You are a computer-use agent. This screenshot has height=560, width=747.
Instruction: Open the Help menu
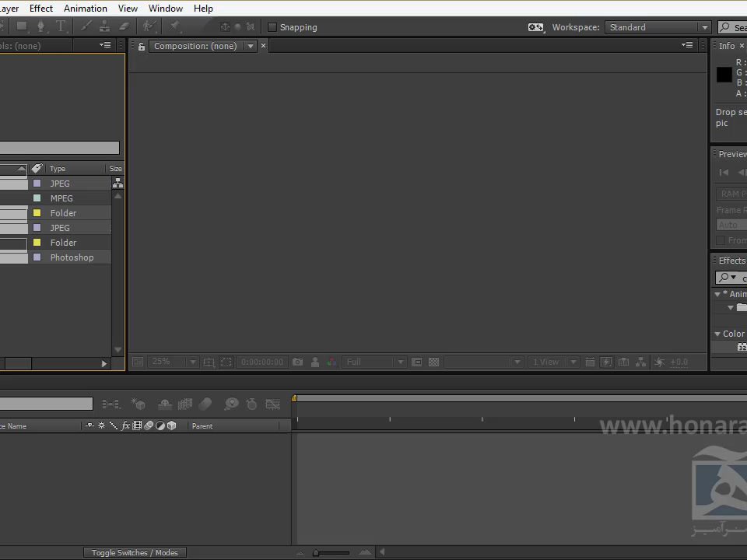click(203, 9)
